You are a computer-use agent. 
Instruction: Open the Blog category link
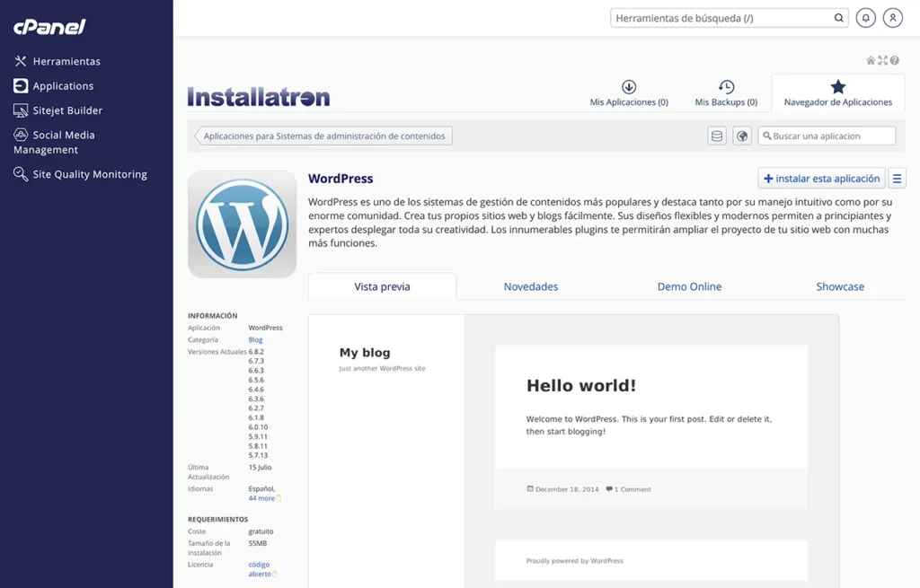pyautogui.click(x=255, y=339)
